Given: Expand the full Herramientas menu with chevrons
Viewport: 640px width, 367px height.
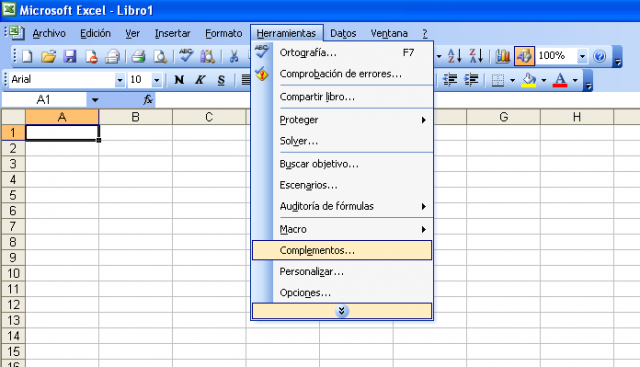Looking at the screenshot, I should [342, 311].
